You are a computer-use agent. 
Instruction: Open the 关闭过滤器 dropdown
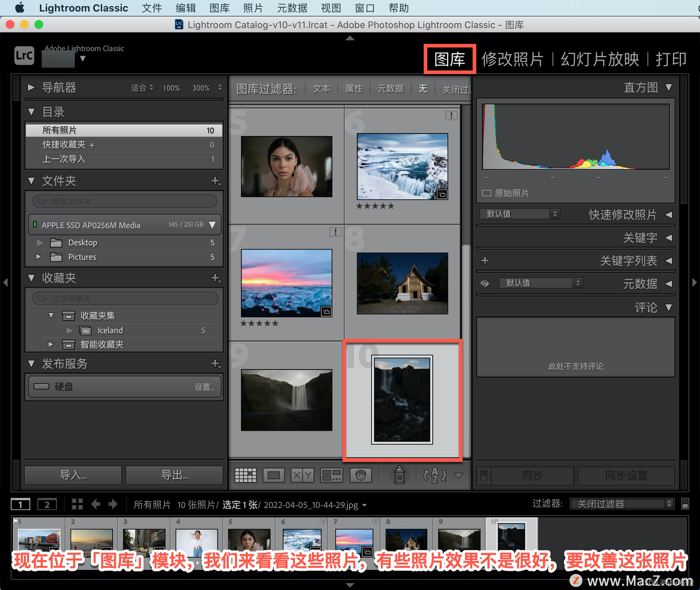[x=621, y=504]
